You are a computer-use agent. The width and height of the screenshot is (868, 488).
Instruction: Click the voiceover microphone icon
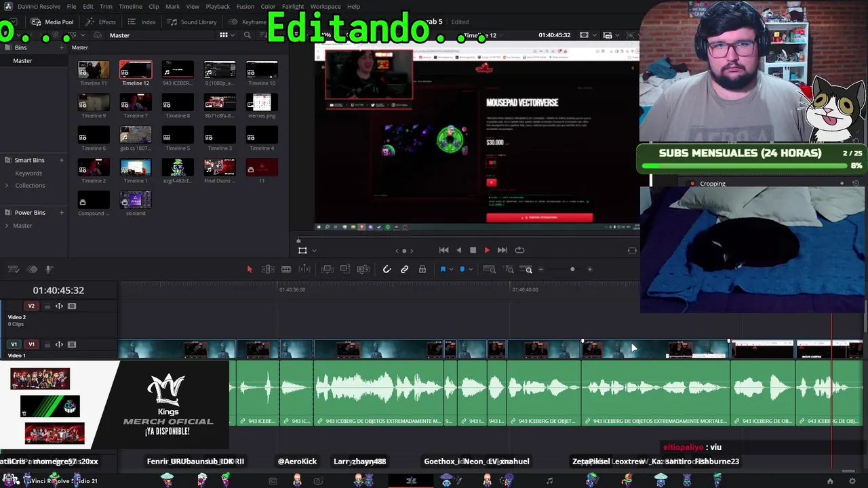[49, 270]
